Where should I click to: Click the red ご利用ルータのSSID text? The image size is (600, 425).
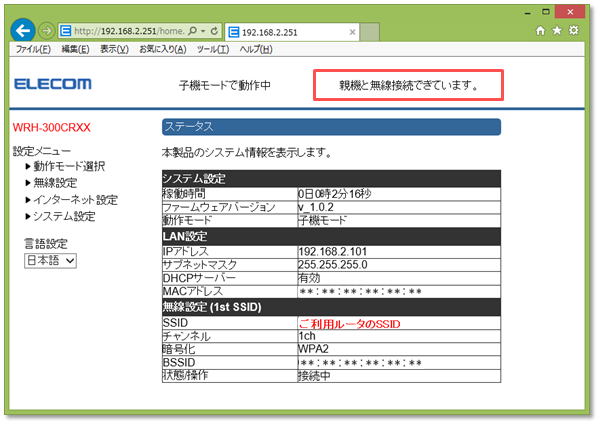point(349,324)
